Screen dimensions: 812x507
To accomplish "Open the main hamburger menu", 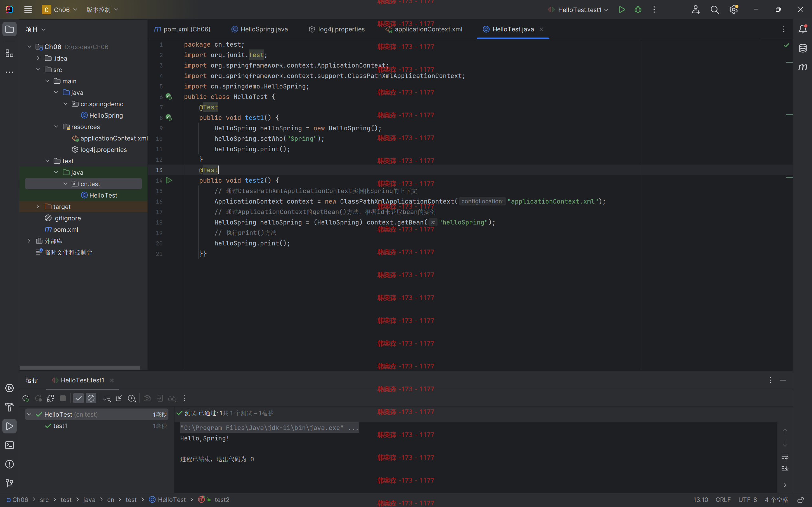I will [28, 10].
